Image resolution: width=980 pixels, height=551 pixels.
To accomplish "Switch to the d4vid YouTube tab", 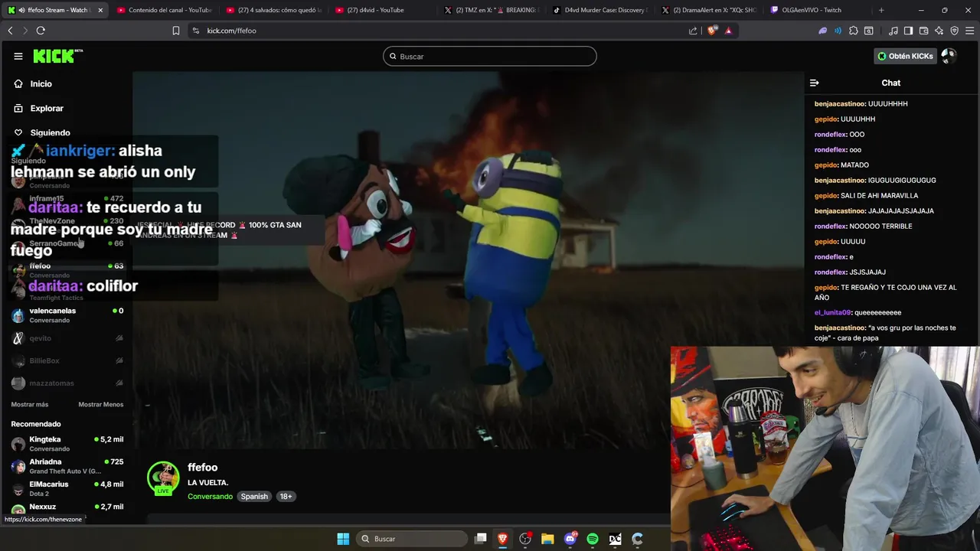I will (x=383, y=10).
